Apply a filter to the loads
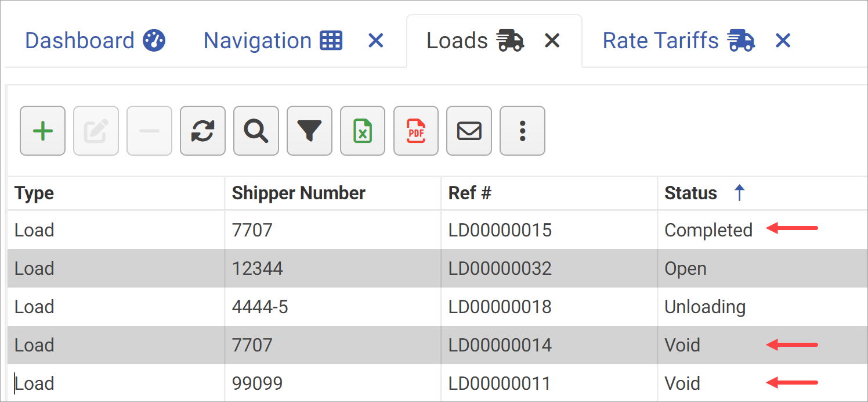 point(309,131)
